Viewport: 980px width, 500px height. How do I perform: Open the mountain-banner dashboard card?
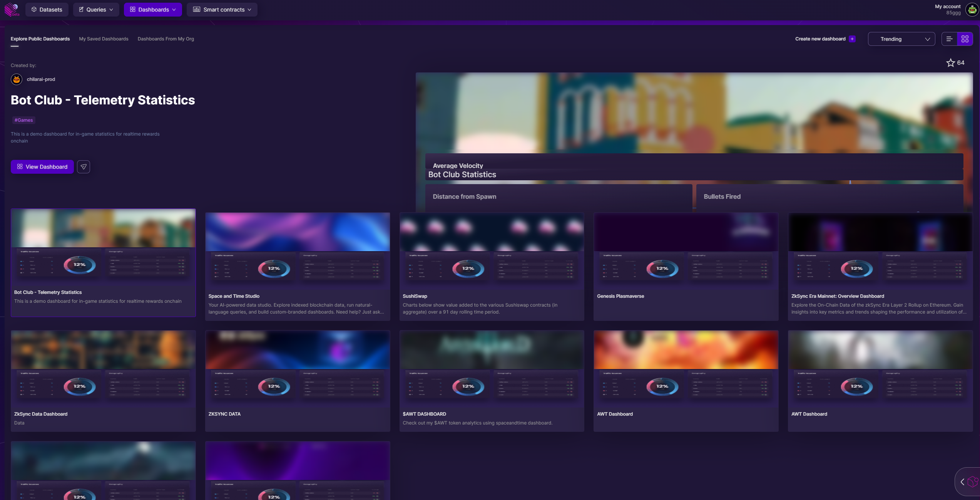[103, 471]
